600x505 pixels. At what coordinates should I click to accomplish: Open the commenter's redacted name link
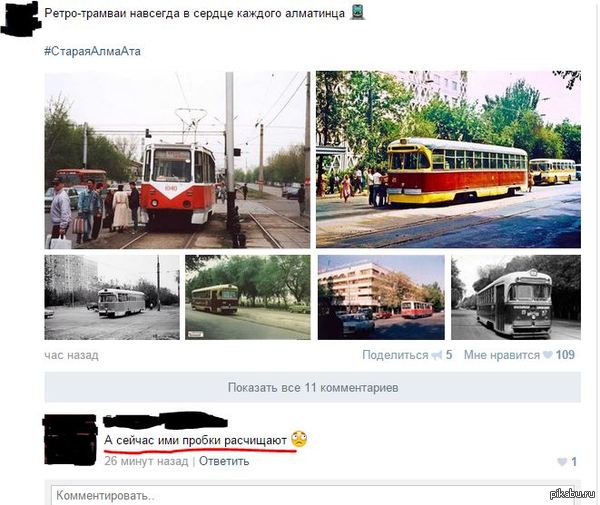(165, 420)
